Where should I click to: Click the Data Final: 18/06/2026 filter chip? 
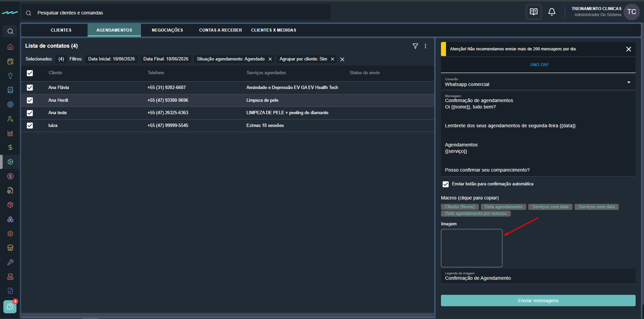point(166,59)
